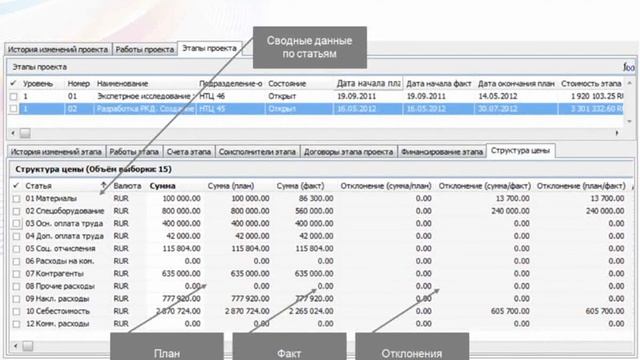This screenshot has height=360, width=640.
Task: Click the Сумма (план) column header
Action: point(231,186)
